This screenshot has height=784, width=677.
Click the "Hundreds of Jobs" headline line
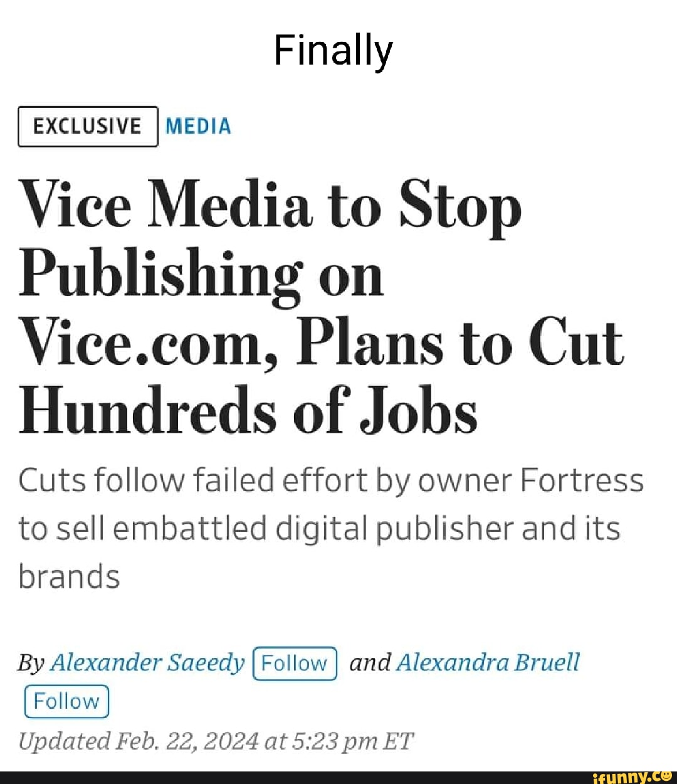(x=248, y=411)
